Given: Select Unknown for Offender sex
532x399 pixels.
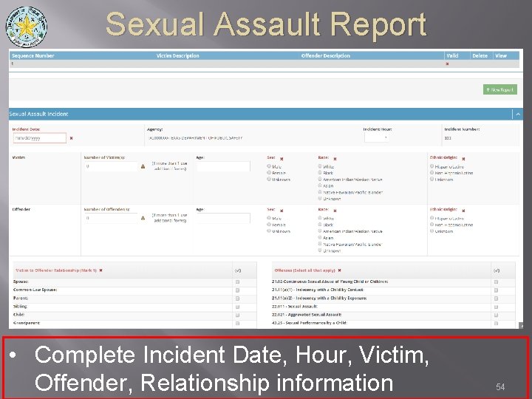Looking at the screenshot, I should click(x=269, y=231).
